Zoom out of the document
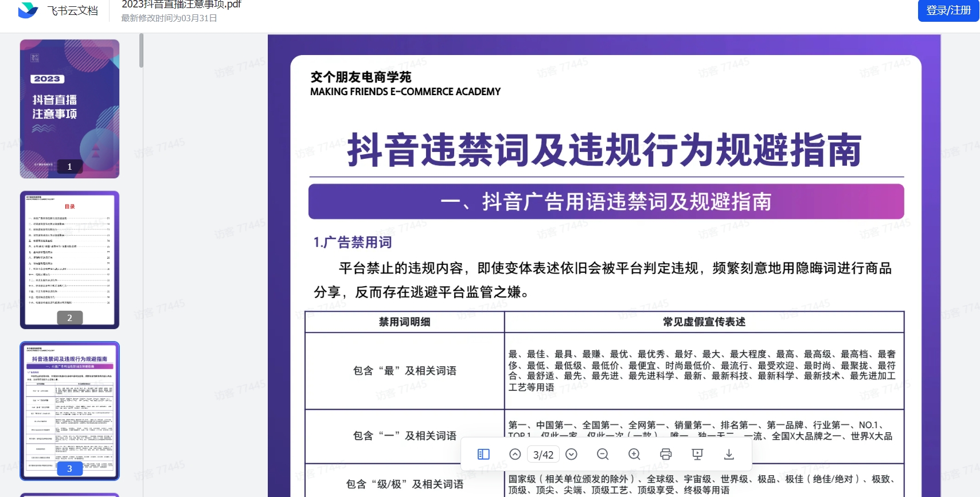Screen dimensions: 980x497 tap(603, 454)
